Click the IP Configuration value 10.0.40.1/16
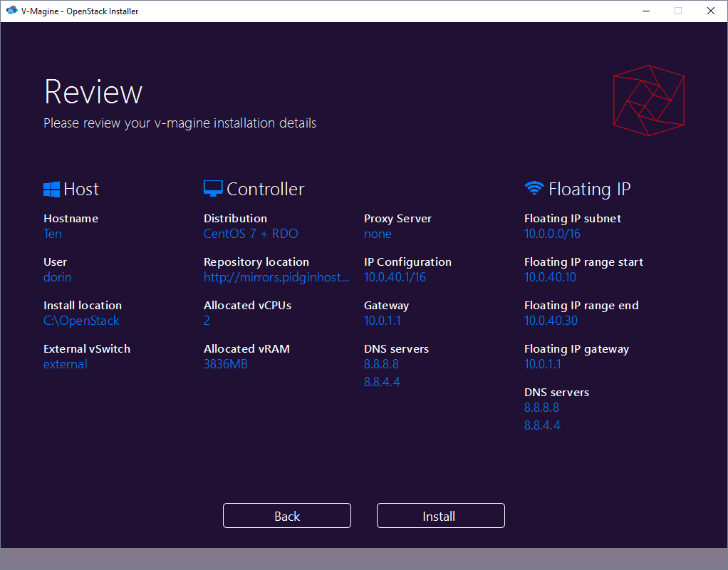728x570 pixels. tap(395, 277)
